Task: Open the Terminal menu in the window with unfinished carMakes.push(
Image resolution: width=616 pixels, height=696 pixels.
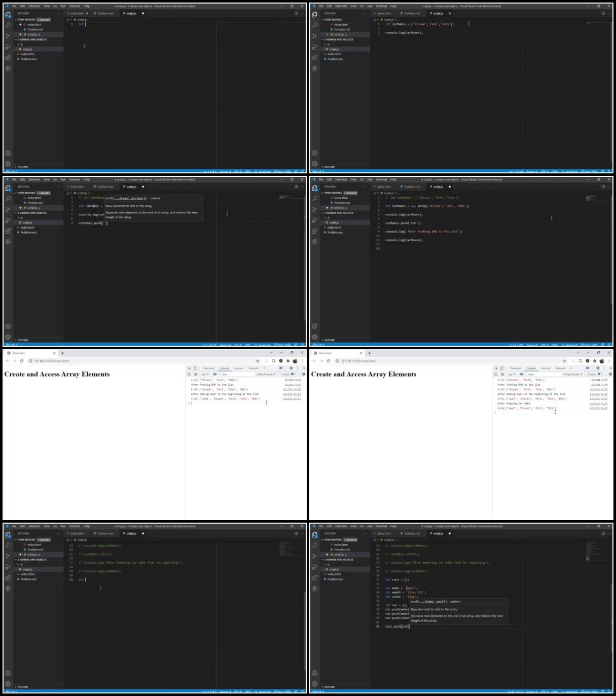Action: point(75,179)
